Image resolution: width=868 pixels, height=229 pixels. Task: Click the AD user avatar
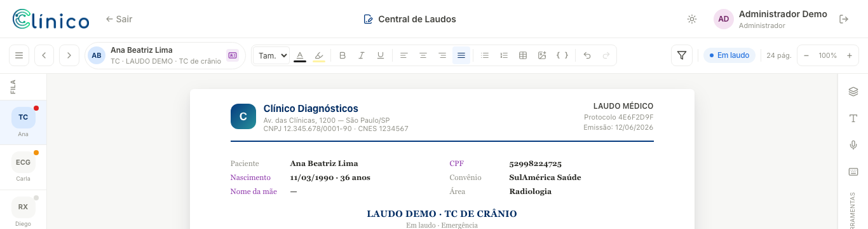[724, 19]
